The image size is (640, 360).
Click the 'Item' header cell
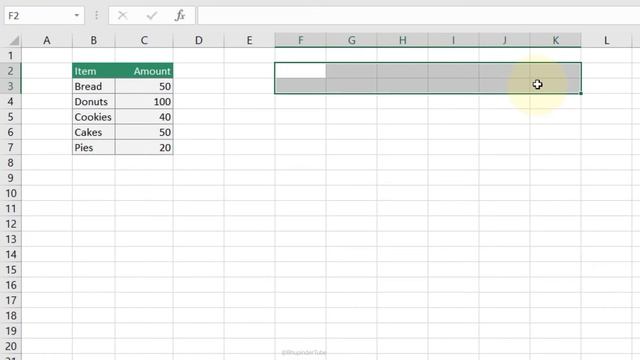(x=94, y=71)
